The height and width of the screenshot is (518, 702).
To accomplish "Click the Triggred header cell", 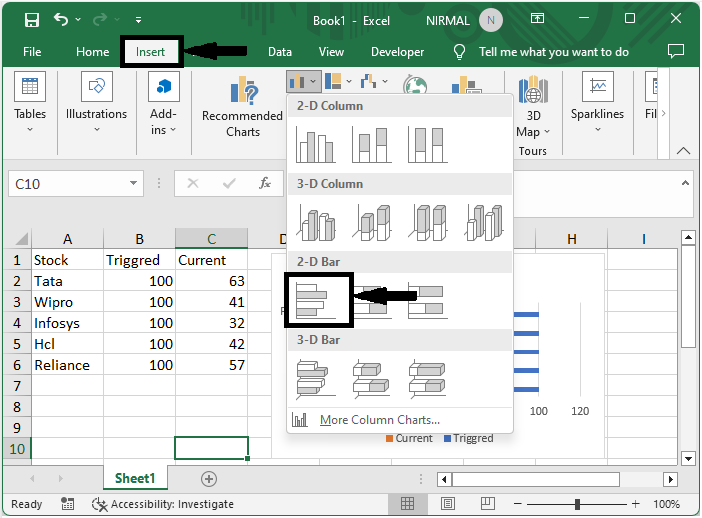I will [x=140, y=260].
